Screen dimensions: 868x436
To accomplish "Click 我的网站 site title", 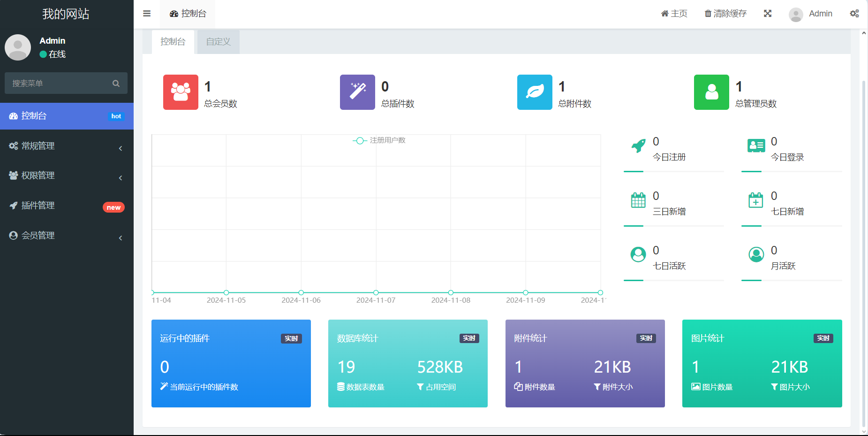I will click(66, 14).
